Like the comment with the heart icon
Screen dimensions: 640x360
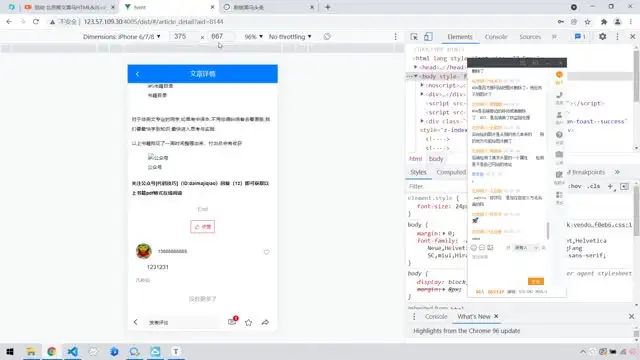click(x=267, y=252)
